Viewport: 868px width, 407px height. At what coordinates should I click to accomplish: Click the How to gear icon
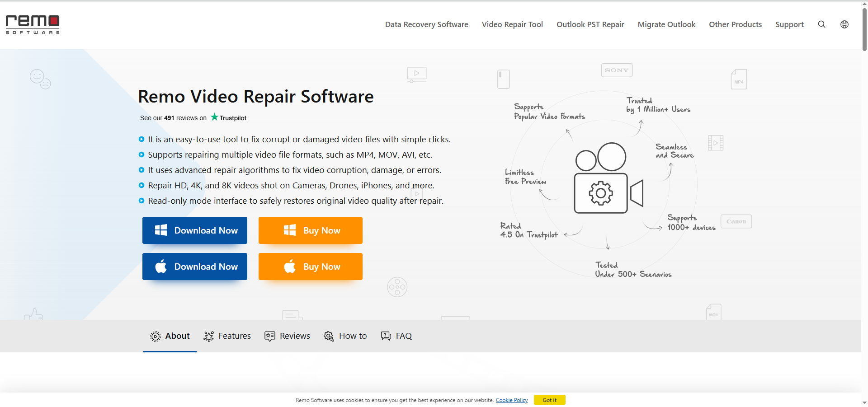point(329,336)
